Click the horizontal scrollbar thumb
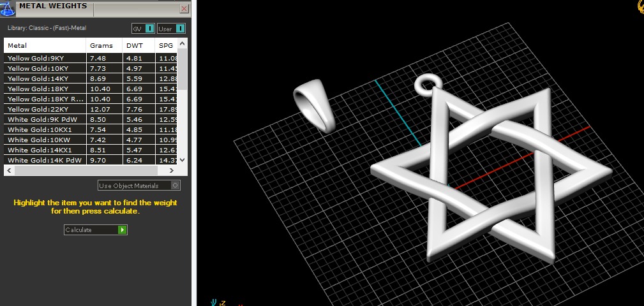The height and width of the screenshot is (306, 644). (x=86, y=170)
